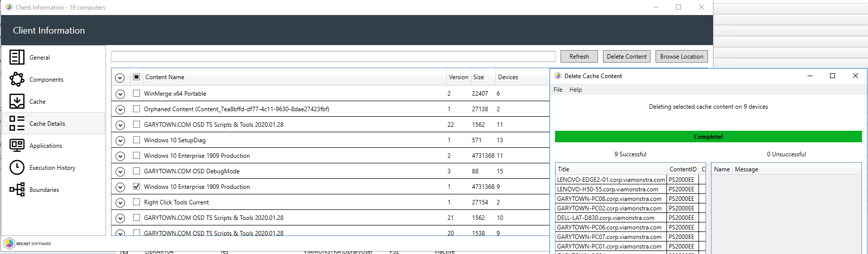Open the General section icon
This screenshot has height=254, width=868.
click(17, 57)
